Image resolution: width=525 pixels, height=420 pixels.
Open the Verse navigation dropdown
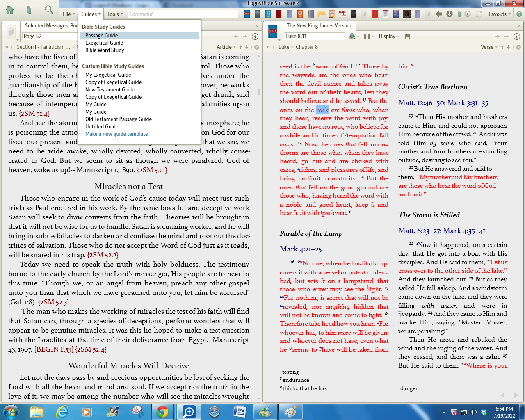point(489,47)
